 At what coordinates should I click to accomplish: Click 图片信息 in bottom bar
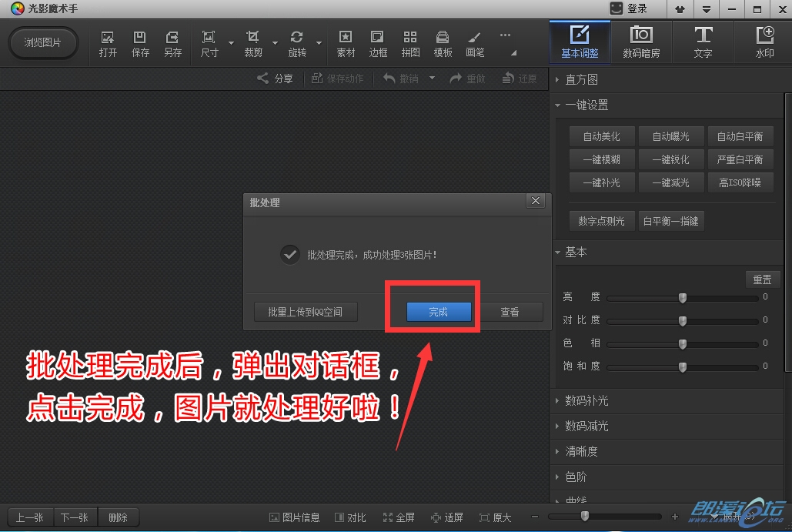coord(295,517)
